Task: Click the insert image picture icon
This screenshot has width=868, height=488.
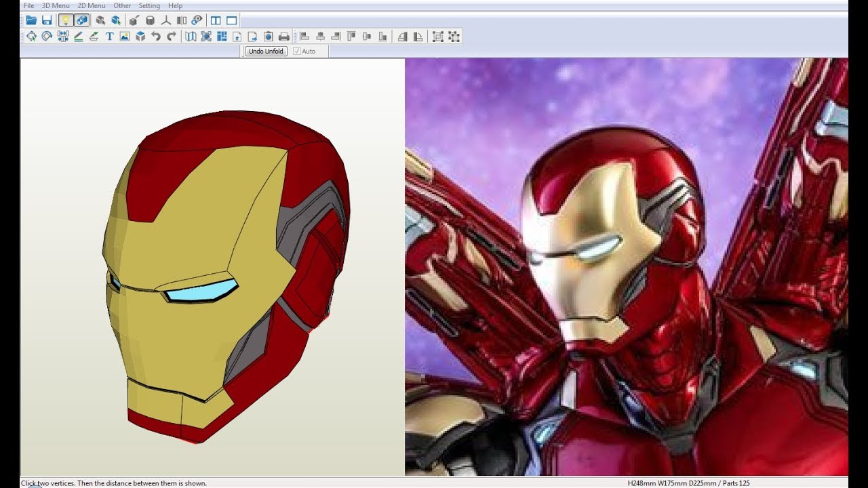Action: 125,37
